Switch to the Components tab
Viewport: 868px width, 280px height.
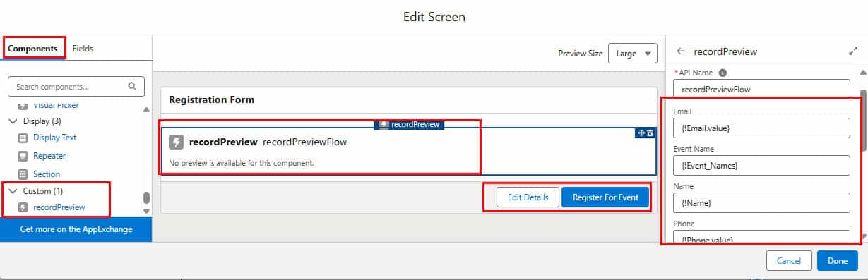pyautogui.click(x=33, y=49)
